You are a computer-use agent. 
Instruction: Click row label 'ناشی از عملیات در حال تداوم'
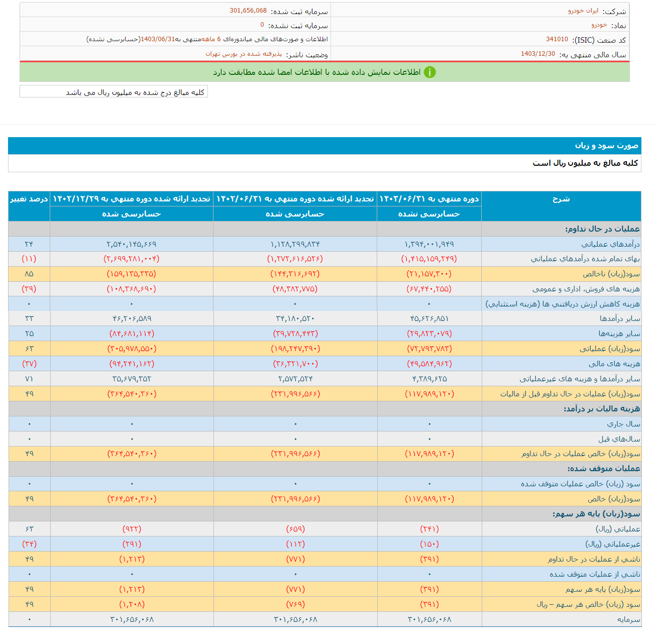coord(594,559)
